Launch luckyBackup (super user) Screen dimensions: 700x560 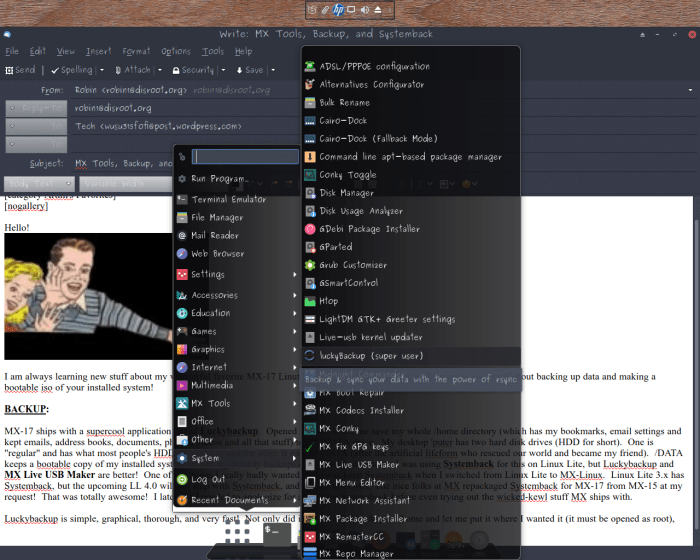(411, 356)
